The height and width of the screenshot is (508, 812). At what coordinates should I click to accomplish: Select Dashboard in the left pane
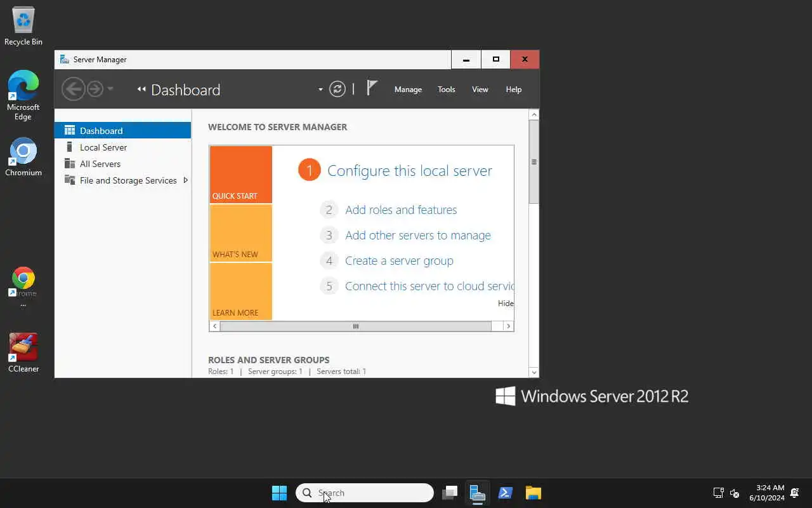click(123, 130)
